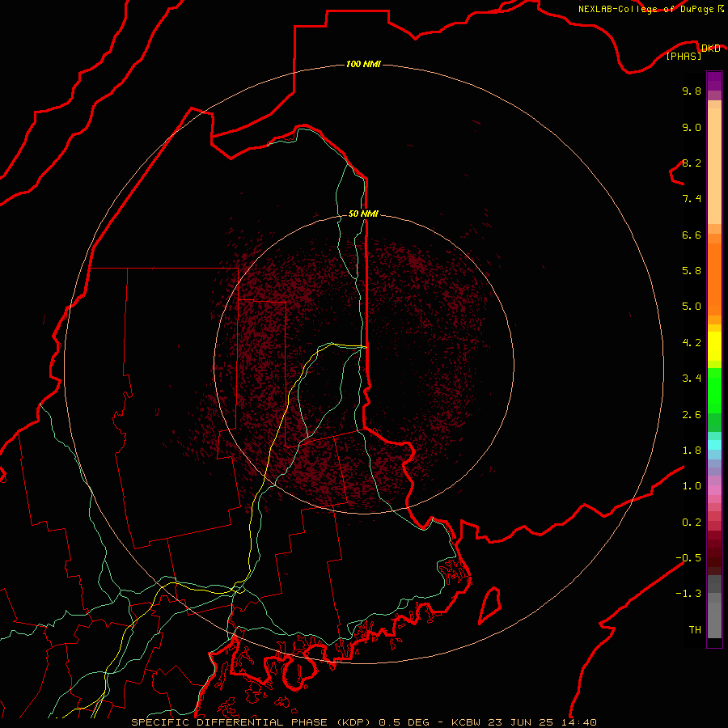The image size is (728, 728).
Task: Click the 6.6 legend value
Action: 692,235
